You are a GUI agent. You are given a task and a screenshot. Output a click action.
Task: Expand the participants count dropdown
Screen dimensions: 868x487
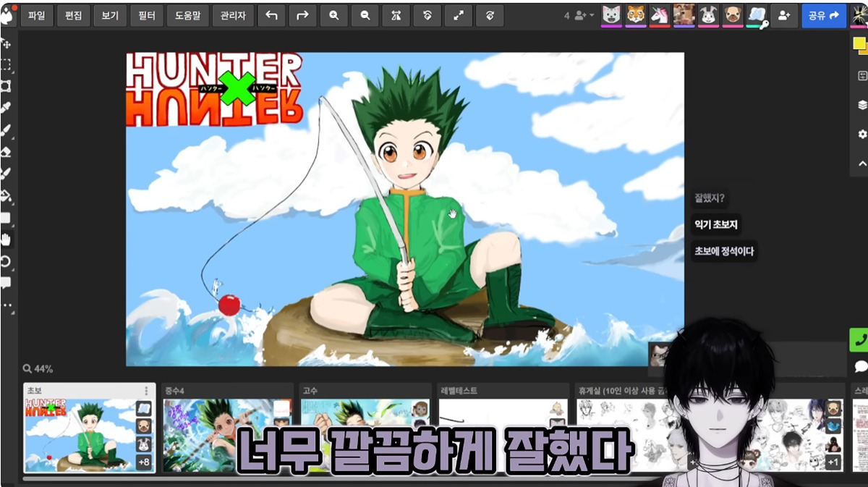click(579, 15)
